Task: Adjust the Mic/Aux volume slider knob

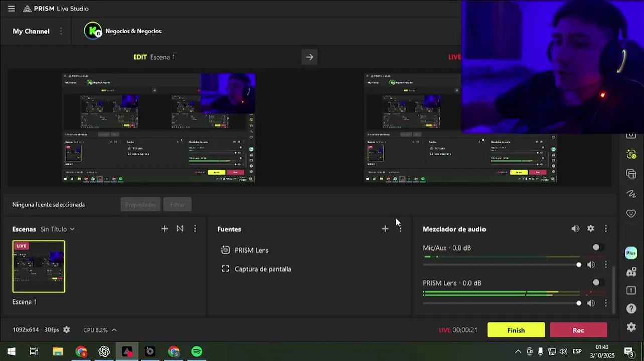Action: [x=579, y=265]
